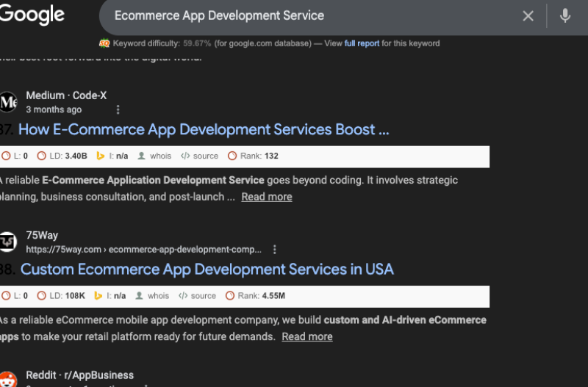This screenshot has width=588, height=387.
Task: Open three-dot menu for Medium result
Action: point(118,109)
